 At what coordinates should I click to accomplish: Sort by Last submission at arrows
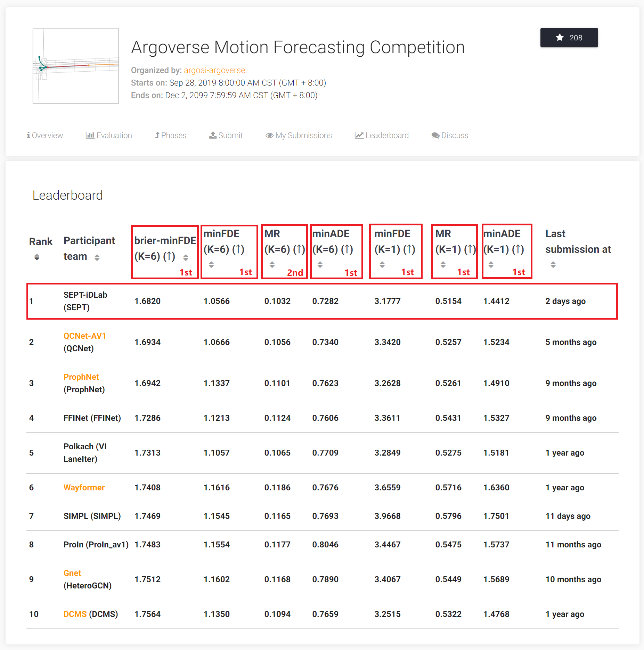pos(553,265)
